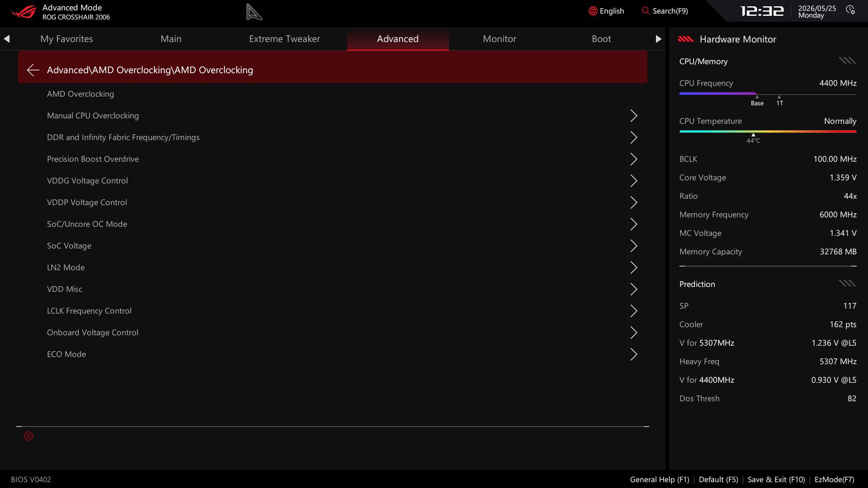Open LCLK Frequency Control entry
The width and height of the screenshot is (868, 488).
(333, 311)
